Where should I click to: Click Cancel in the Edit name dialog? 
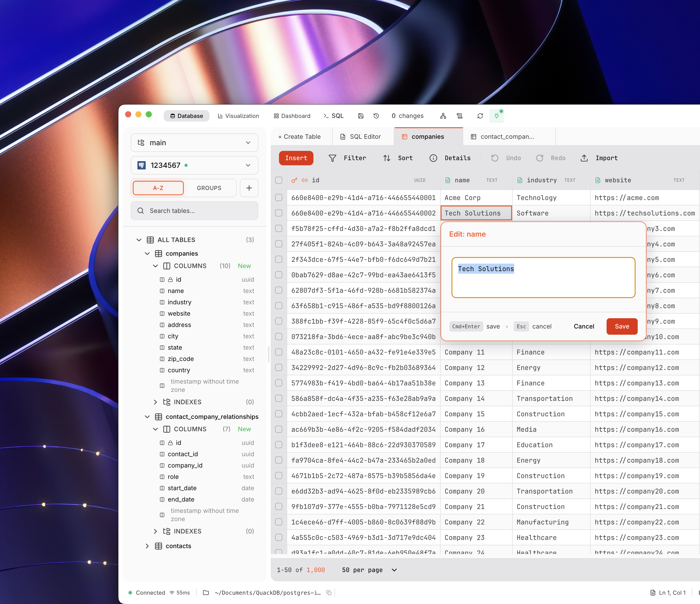(x=583, y=326)
